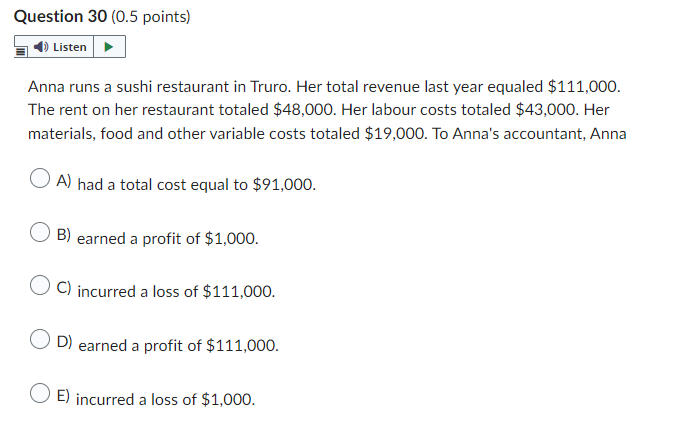
Task: Select radio button for option A
Action: point(40,178)
